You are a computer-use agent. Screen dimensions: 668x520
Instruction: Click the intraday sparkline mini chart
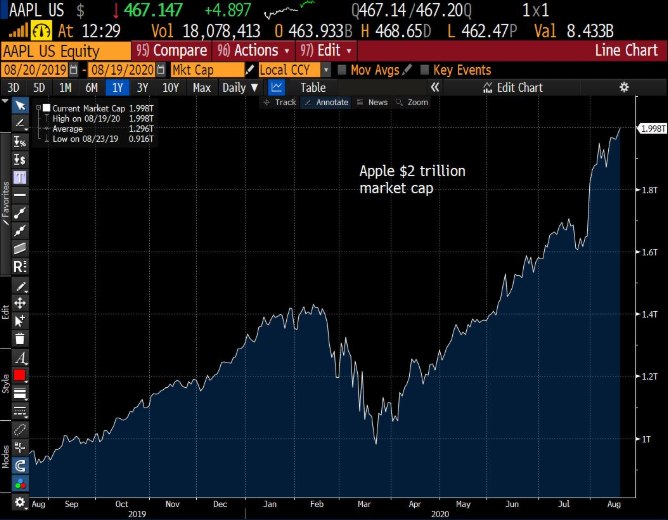point(290,9)
